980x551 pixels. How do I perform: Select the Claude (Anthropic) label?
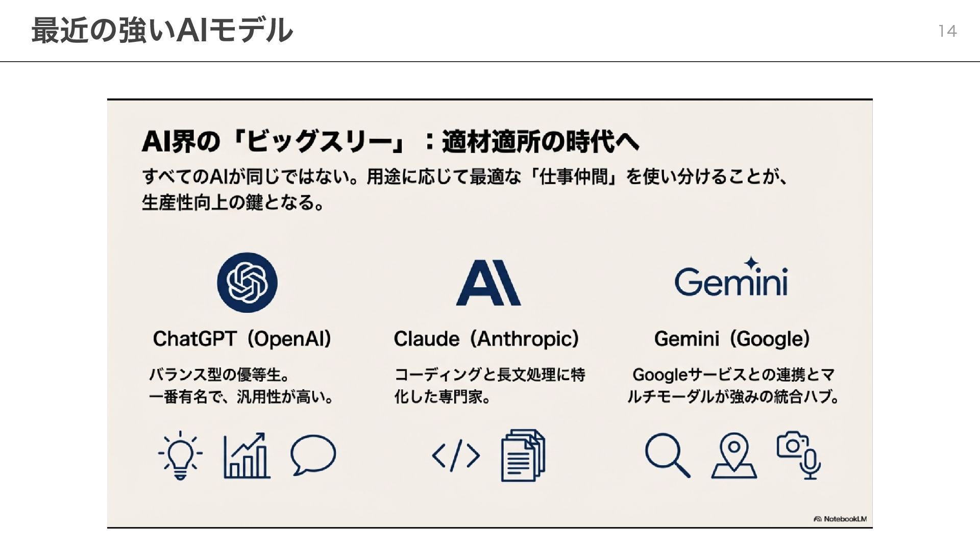click(486, 339)
